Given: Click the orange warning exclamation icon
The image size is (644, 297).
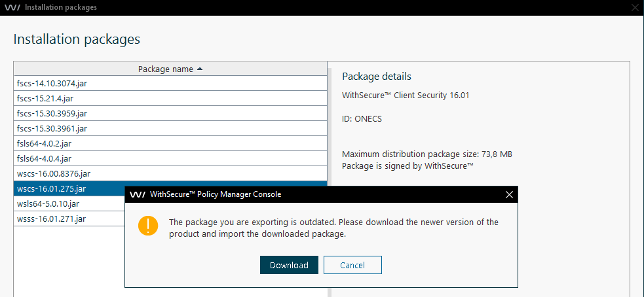Looking at the screenshot, I should [148, 226].
